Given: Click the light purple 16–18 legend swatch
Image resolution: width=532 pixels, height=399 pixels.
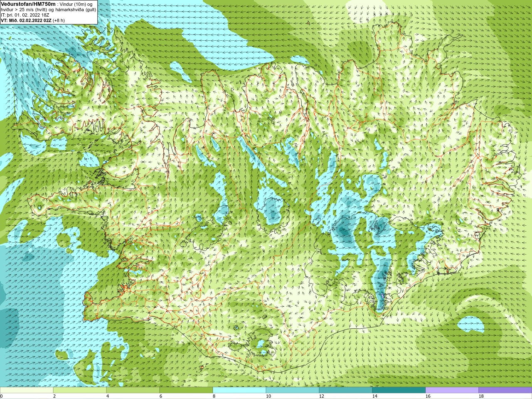Looking at the screenshot, I should tap(452, 390).
